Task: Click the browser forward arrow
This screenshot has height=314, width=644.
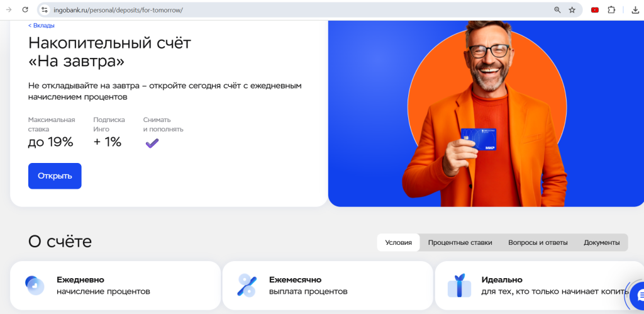Action: tap(9, 10)
